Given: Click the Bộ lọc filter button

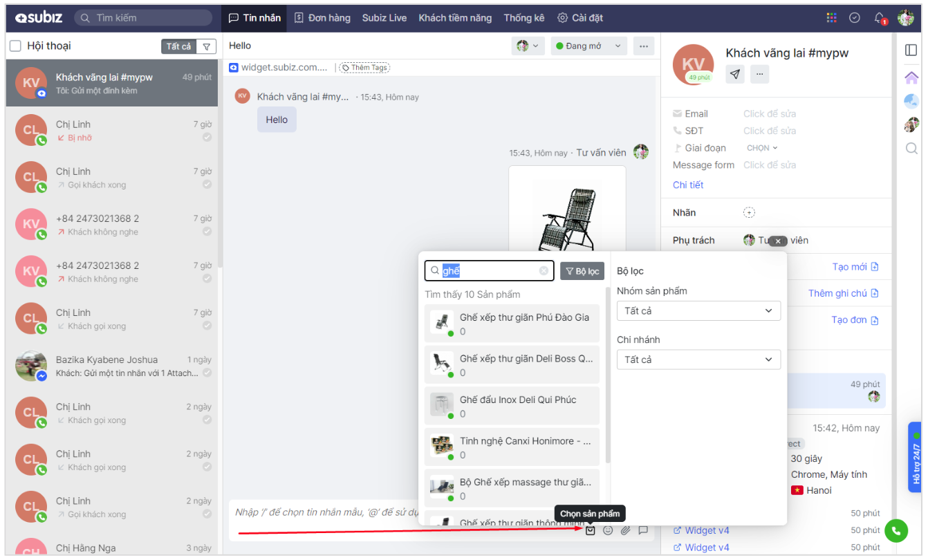Looking at the screenshot, I should click(582, 271).
